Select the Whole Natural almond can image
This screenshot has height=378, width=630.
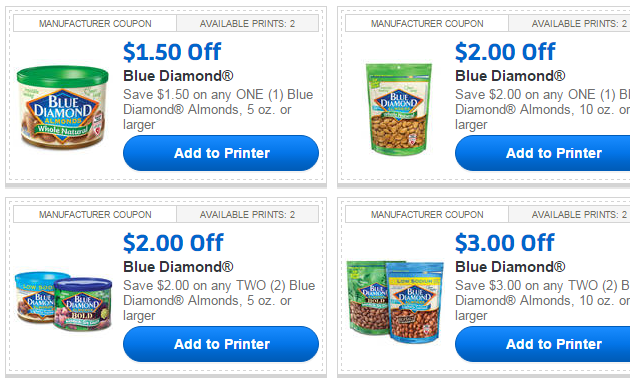(63, 106)
